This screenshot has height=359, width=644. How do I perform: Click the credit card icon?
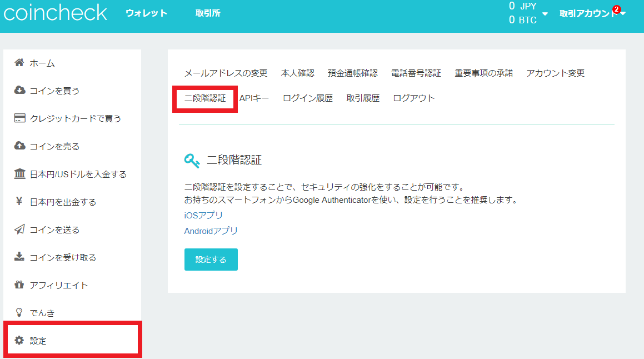[19, 118]
